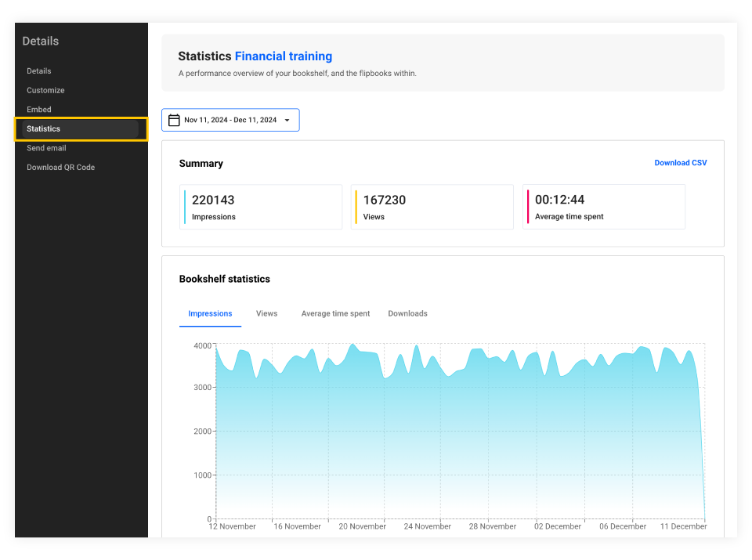Open the Details section in the sidebar
Screen dimensions: 752x560
[x=38, y=70]
